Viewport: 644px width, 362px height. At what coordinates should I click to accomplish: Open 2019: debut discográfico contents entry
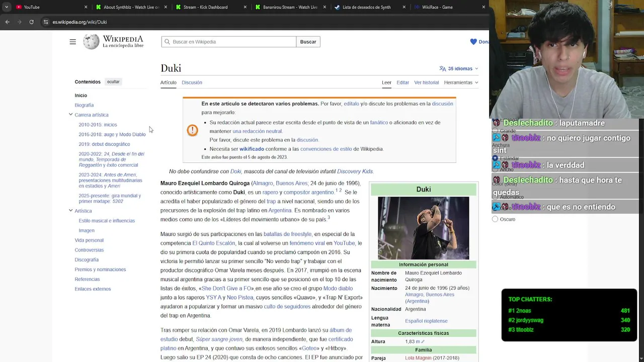[104, 144]
